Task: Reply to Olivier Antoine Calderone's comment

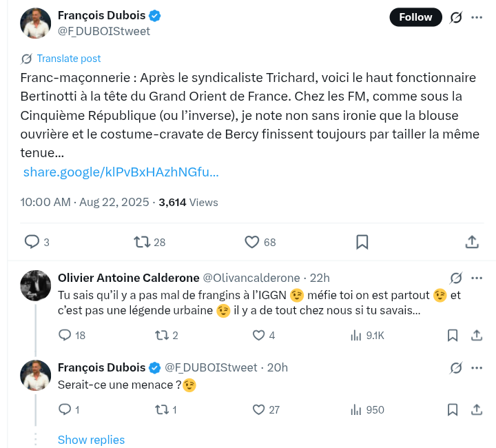Action: [65, 336]
